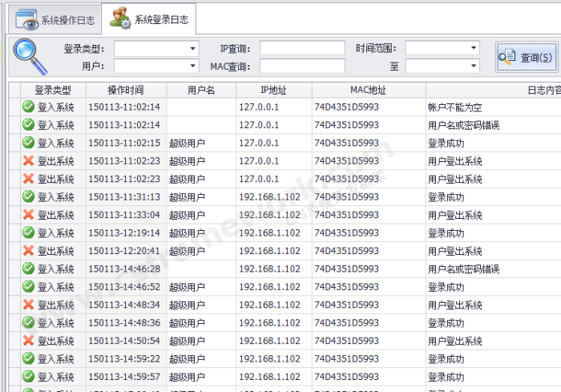This screenshot has width=561, height=392.
Task: Click red X icon in 11:33:04 row
Action: pyautogui.click(x=28, y=215)
